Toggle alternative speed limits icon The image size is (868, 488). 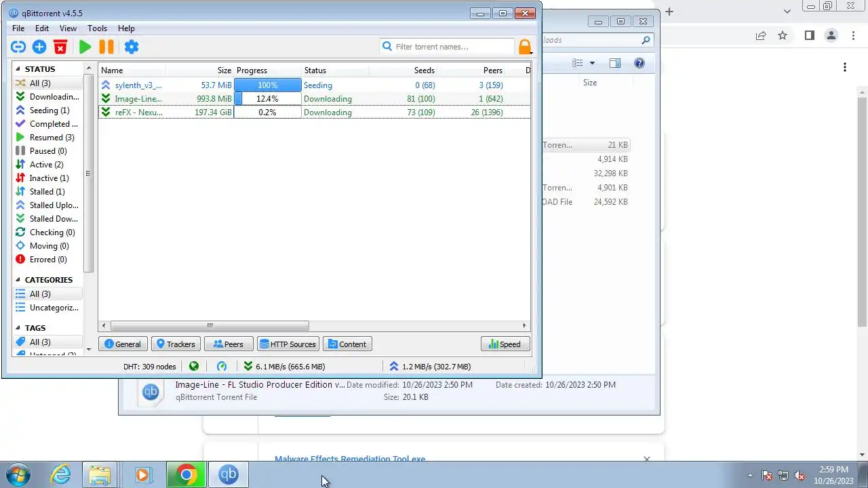pyautogui.click(x=222, y=367)
